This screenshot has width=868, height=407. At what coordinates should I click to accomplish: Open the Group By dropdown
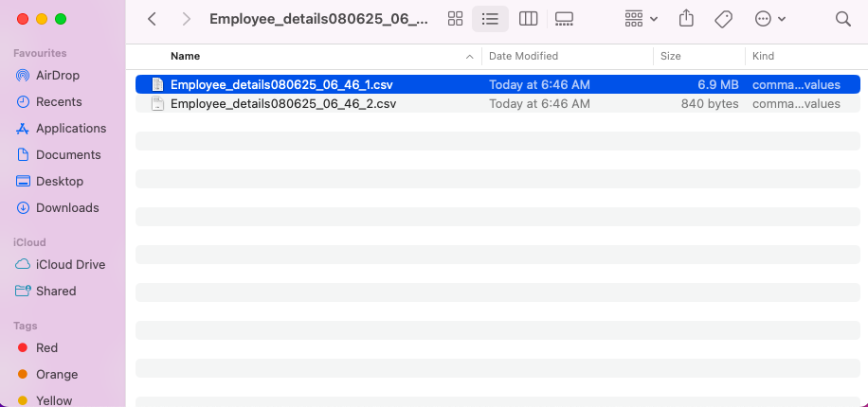pos(641,19)
